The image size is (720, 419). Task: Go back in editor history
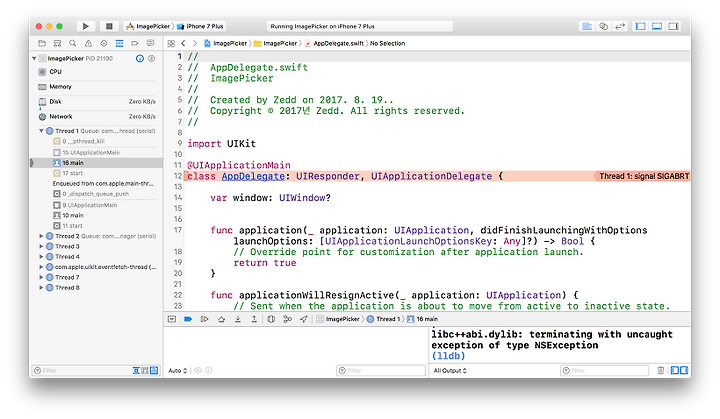click(x=183, y=43)
